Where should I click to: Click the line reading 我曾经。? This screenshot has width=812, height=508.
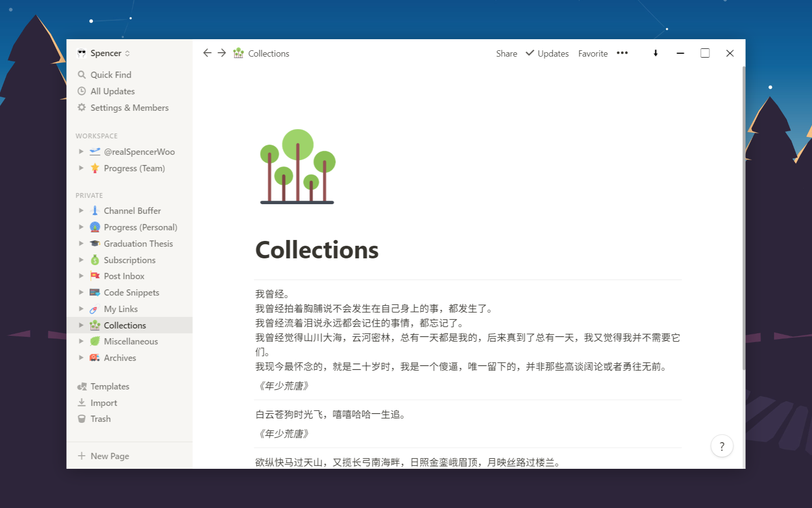pyautogui.click(x=272, y=294)
